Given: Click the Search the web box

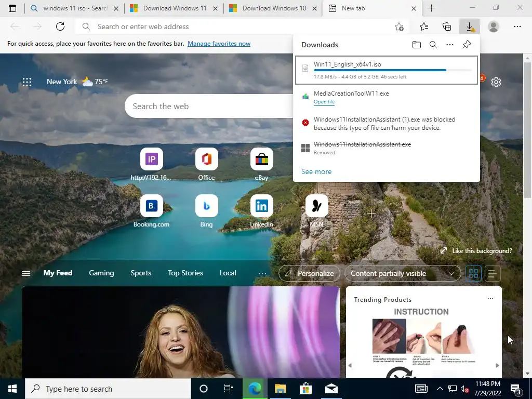Looking at the screenshot, I should coord(209,106).
